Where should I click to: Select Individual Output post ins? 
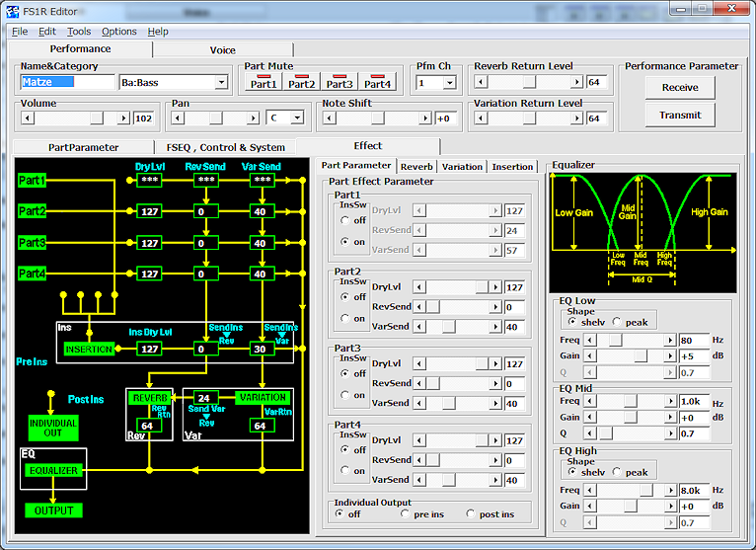(471, 514)
